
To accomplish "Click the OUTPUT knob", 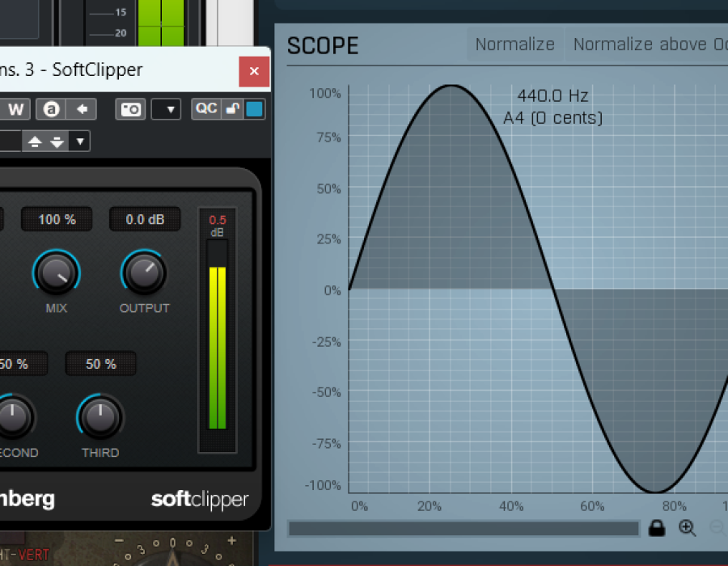I will pos(144,272).
